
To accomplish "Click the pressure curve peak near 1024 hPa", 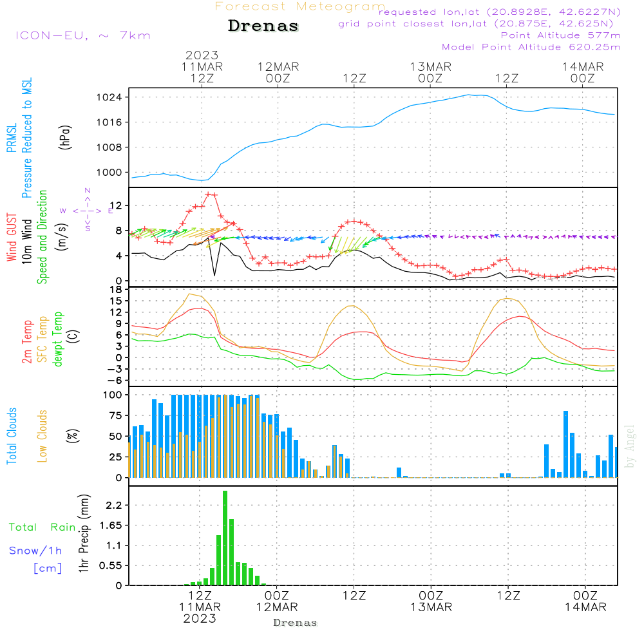I will click(469, 95).
